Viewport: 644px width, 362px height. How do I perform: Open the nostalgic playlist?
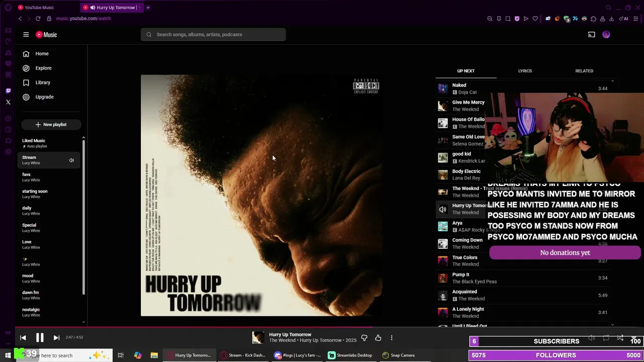pyautogui.click(x=49, y=312)
